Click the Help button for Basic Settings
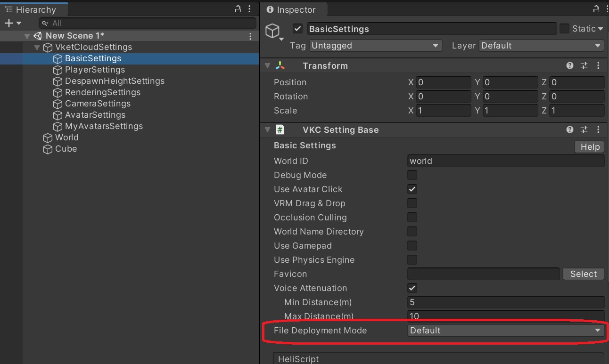The width and height of the screenshot is (609, 364). click(x=589, y=146)
